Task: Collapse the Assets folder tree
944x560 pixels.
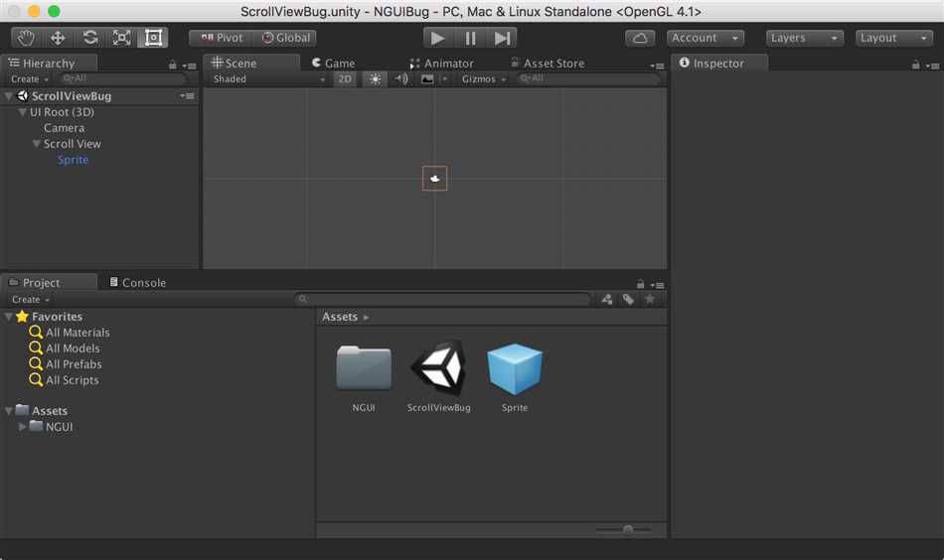Action: click(8, 410)
